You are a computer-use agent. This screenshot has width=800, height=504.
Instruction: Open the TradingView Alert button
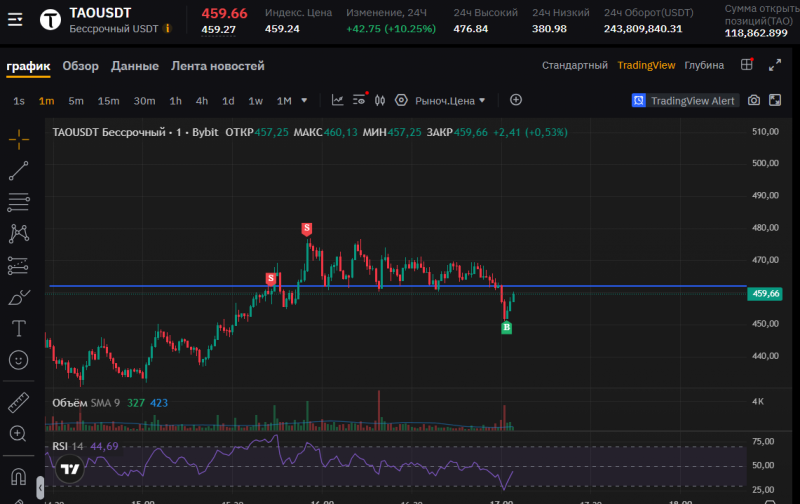point(685,100)
